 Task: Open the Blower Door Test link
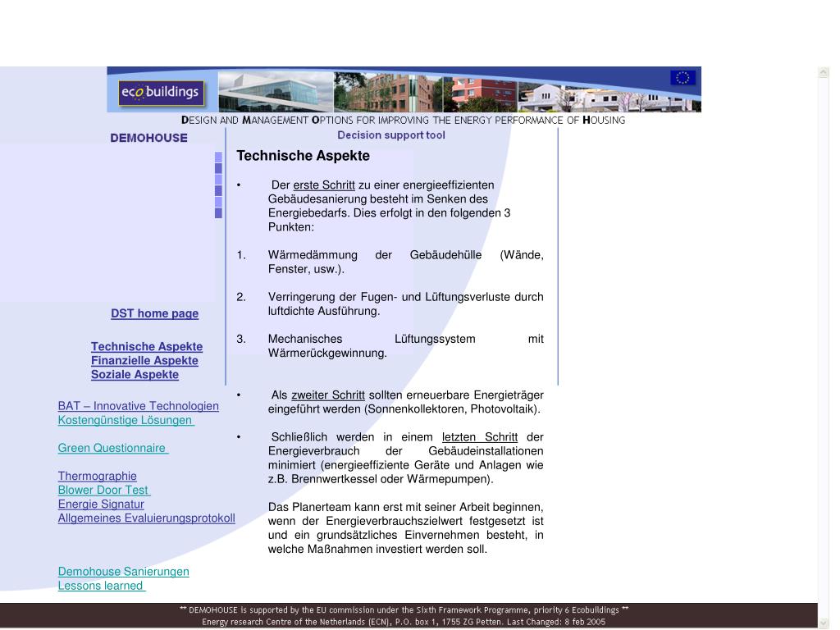pos(104,490)
